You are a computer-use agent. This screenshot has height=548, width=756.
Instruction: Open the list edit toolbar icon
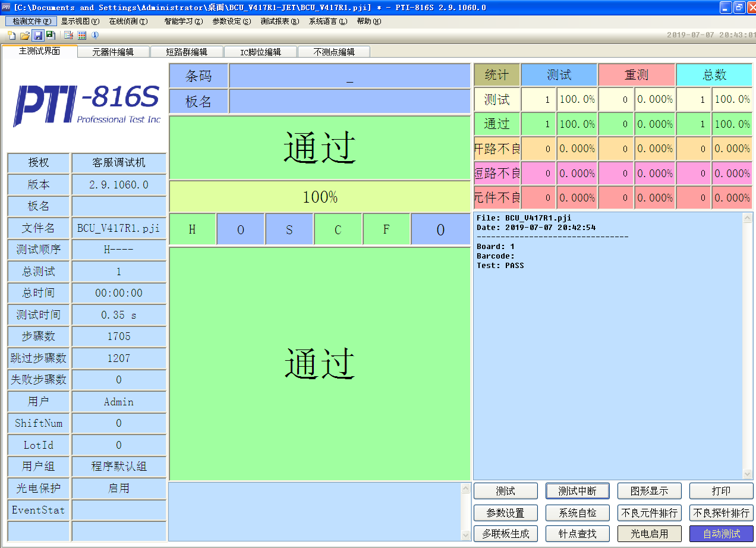pyautogui.click(x=69, y=36)
